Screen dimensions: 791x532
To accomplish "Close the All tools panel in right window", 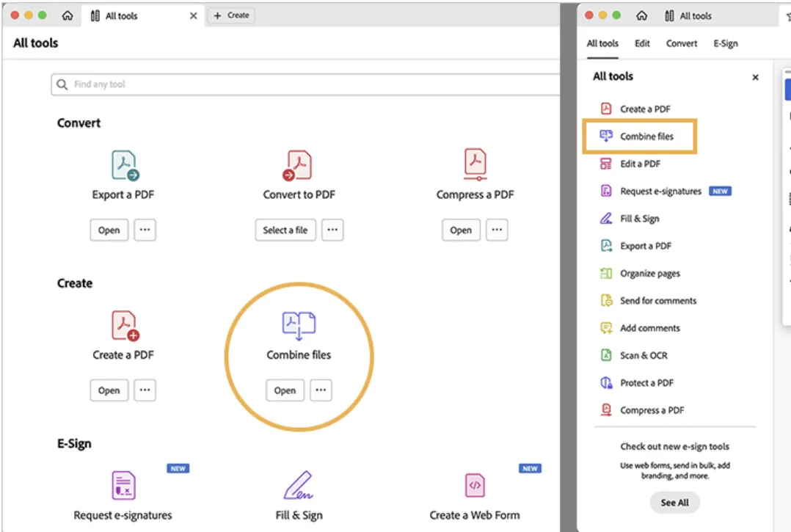I will coord(755,77).
